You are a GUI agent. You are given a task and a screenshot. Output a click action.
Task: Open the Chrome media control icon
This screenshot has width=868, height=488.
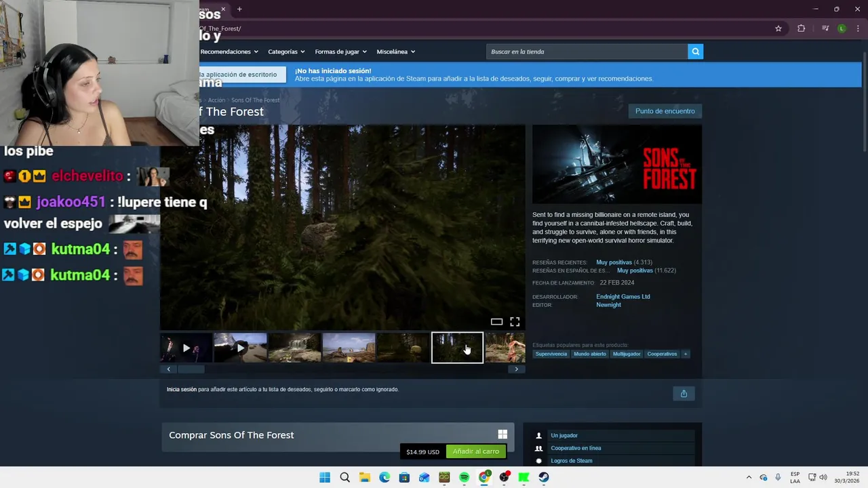[x=825, y=28]
